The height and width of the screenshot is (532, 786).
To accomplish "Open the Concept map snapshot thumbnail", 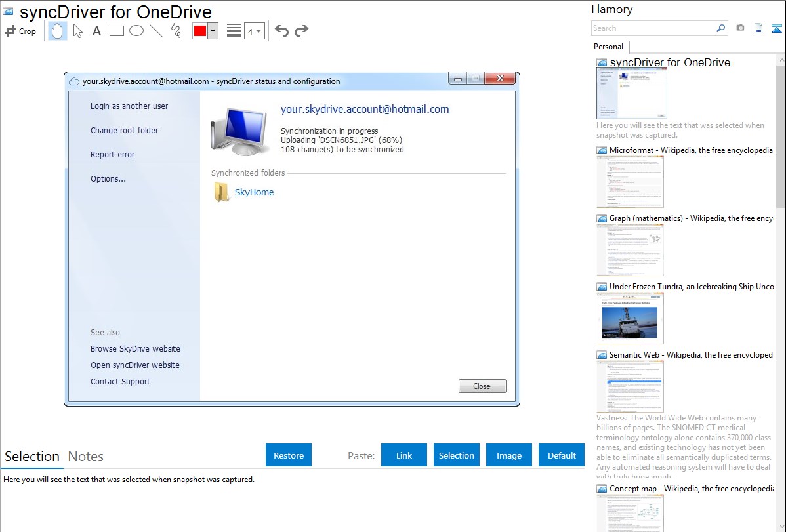I will [630, 512].
